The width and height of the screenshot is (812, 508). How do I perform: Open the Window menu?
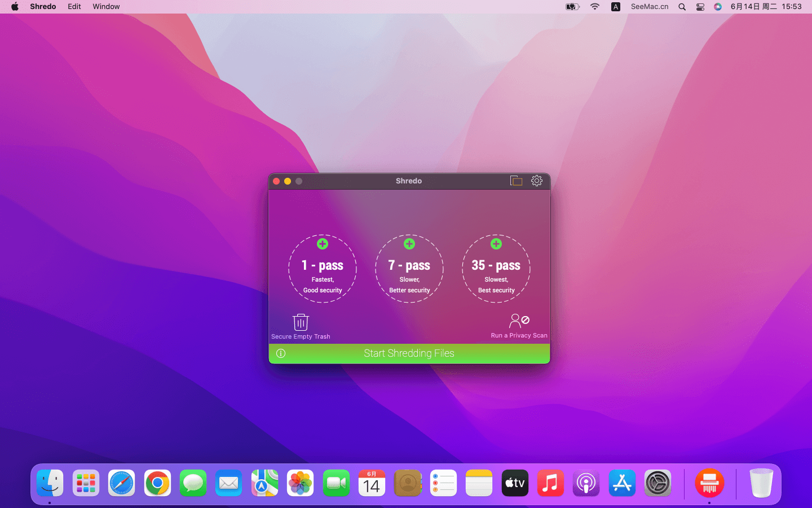[x=106, y=7]
